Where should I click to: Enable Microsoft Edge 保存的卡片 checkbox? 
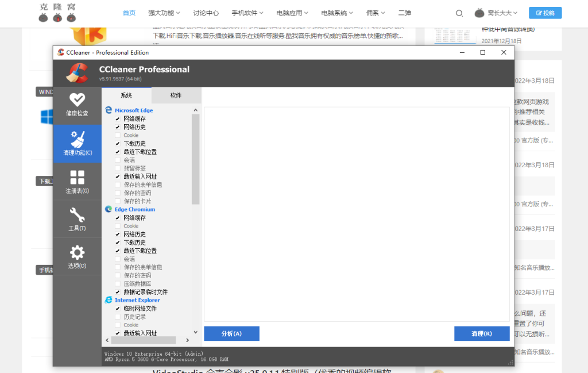pos(117,201)
